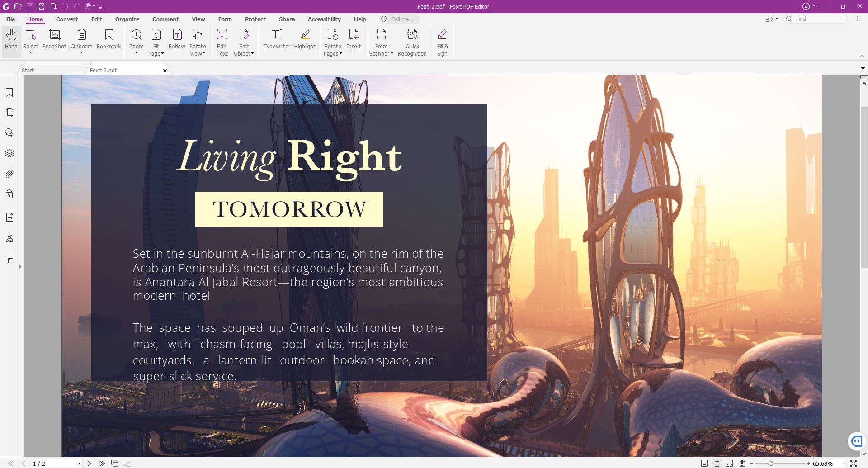This screenshot has height=468, width=868.
Task: Open the Edit Text tool
Action: [x=222, y=41]
